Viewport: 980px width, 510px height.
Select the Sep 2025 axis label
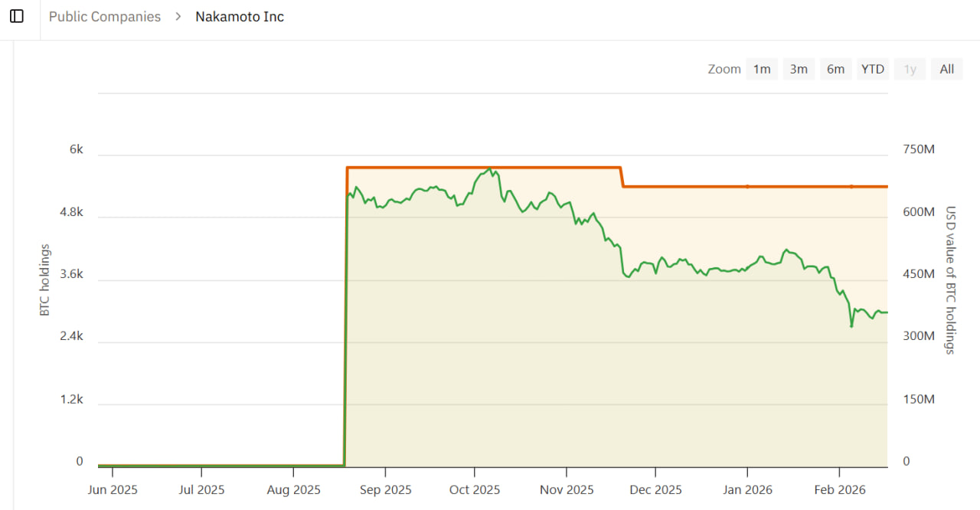384,489
